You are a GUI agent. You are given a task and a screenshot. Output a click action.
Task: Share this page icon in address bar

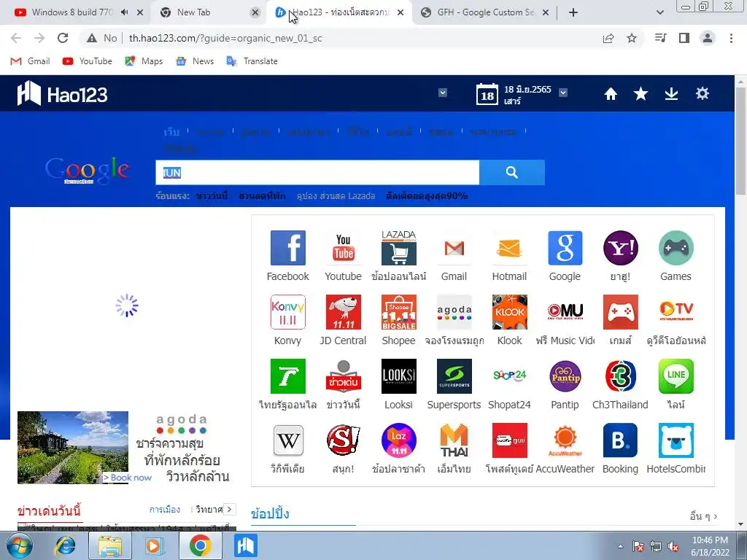pyautogui.click(x=608, y=38)
